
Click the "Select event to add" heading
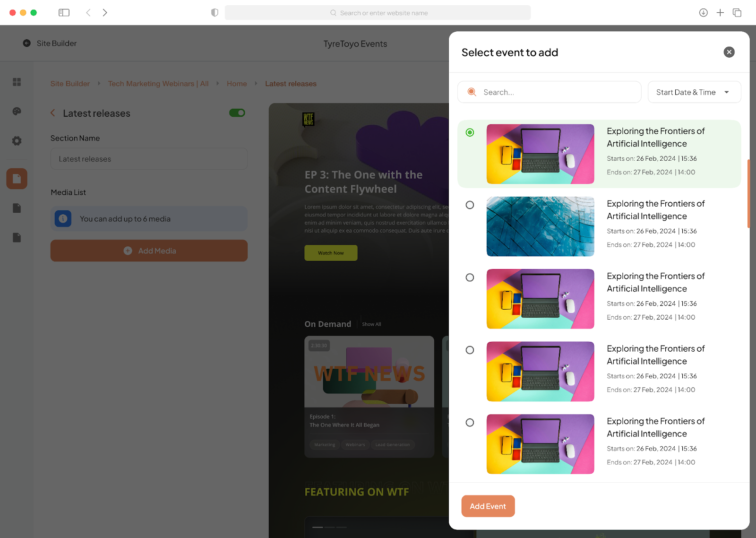coord(510,52)
